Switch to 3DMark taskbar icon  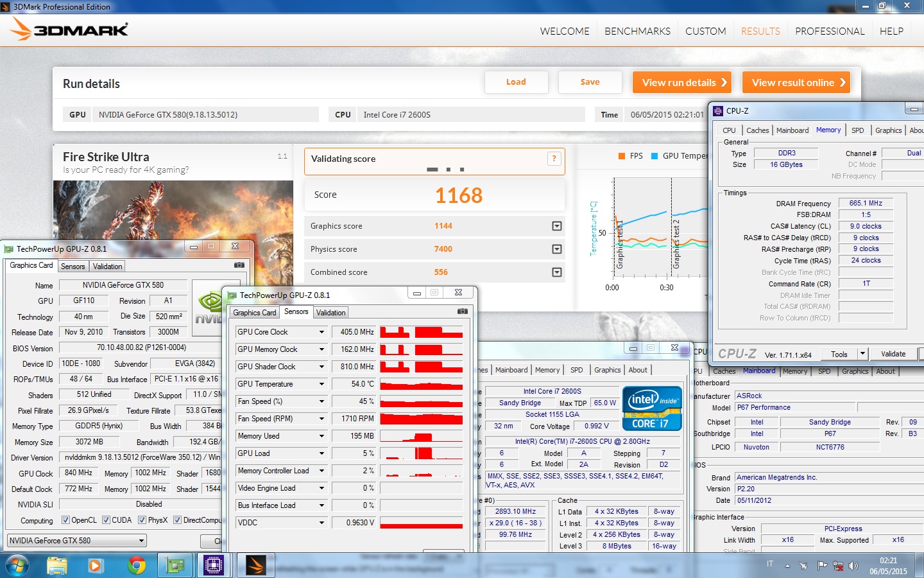255,566
